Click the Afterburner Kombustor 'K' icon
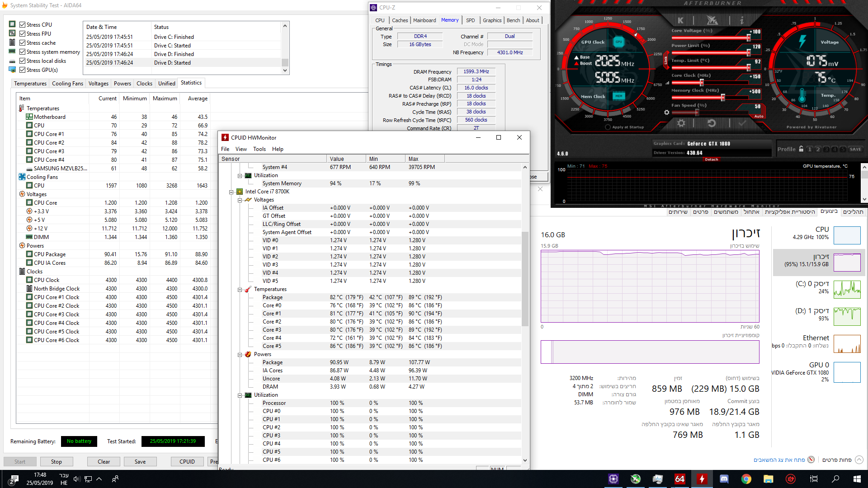Viewport: 868px width, 488px height. (680, 20)
